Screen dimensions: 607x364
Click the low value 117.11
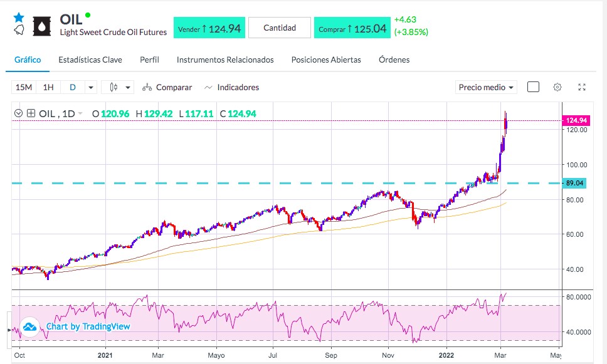pos(199,114)
